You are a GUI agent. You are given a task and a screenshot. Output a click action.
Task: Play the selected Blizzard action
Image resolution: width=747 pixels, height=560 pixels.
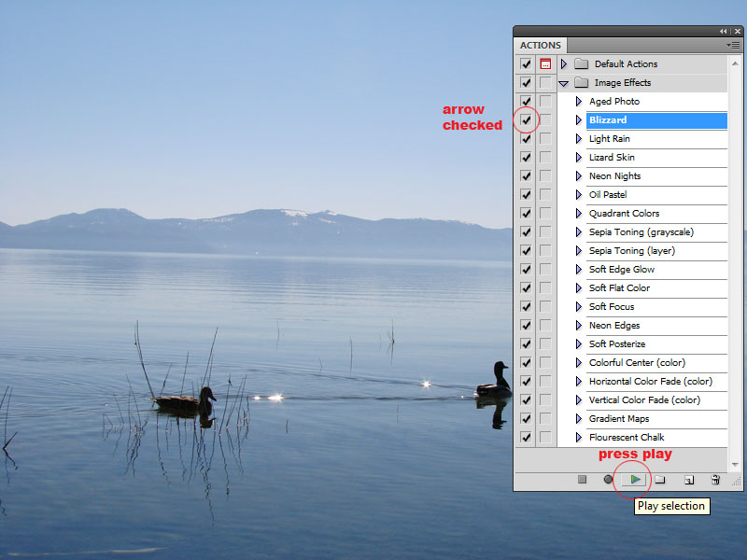635,479
